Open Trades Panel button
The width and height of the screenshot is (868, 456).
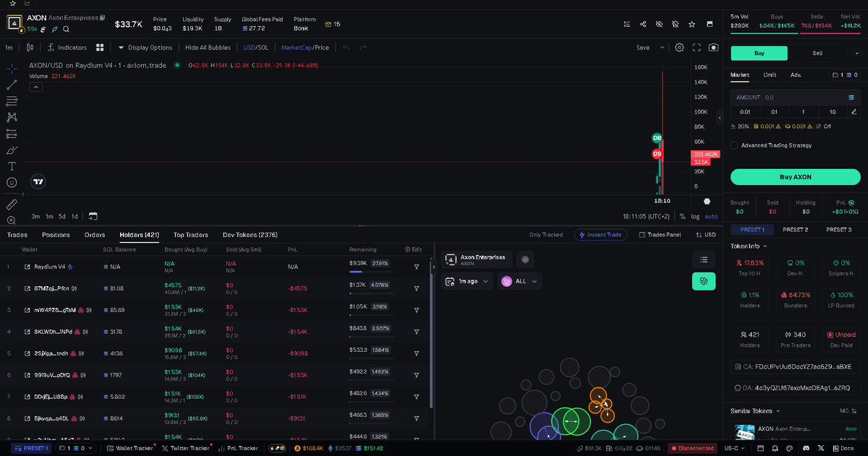pyautogui.click(x=659, y=235)
